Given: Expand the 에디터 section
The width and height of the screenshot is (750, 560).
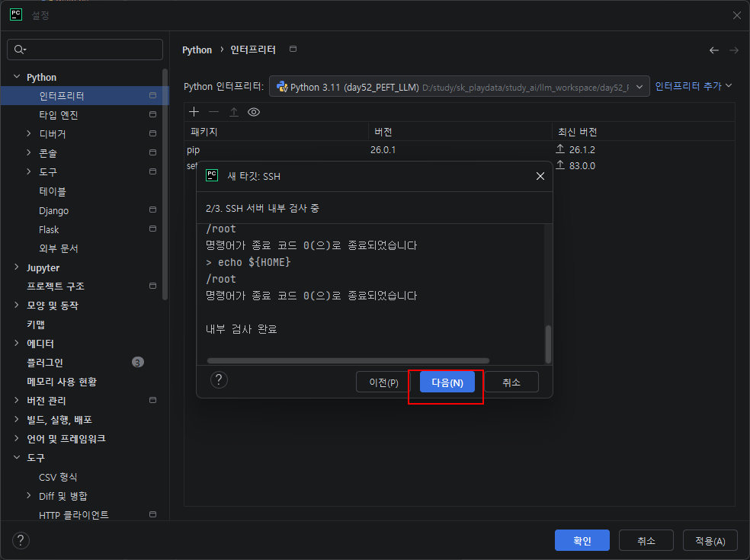Looking at the screenshot, I should tap(17, 343).
